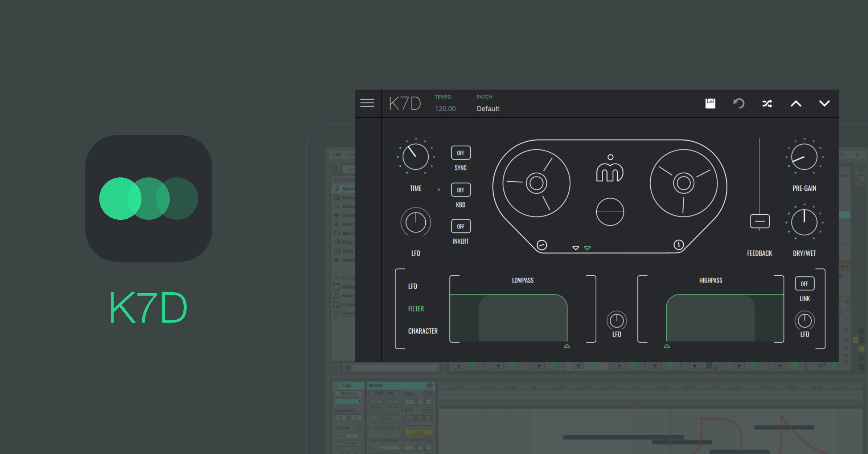
Task: Click the left small tape guide knob
Action: click(x=542, y=245)
